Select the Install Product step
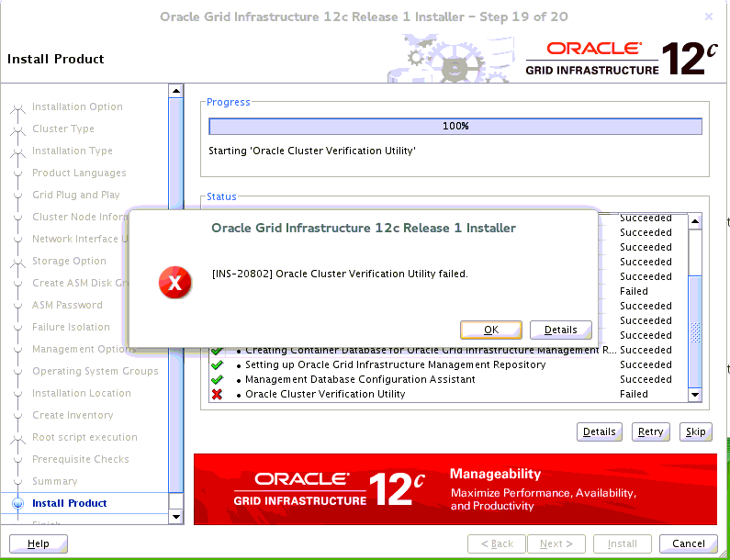The image size is (730, 560). [x=70, y=503]
